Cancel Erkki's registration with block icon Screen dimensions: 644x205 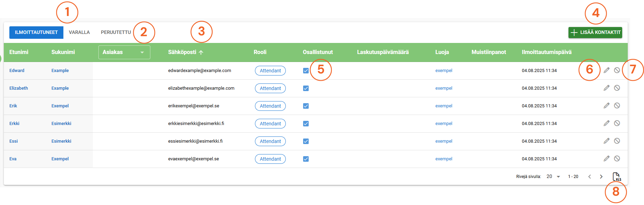(x=617, y=123)
